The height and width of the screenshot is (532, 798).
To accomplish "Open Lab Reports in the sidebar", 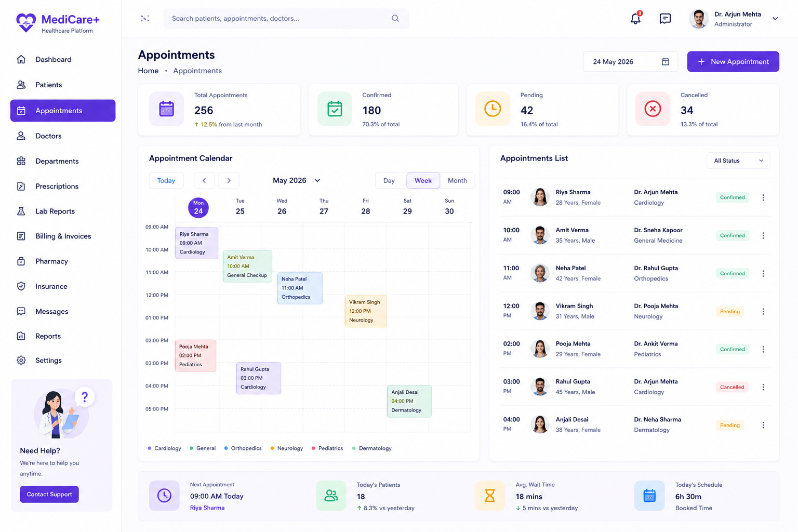I will click(63, 211).
